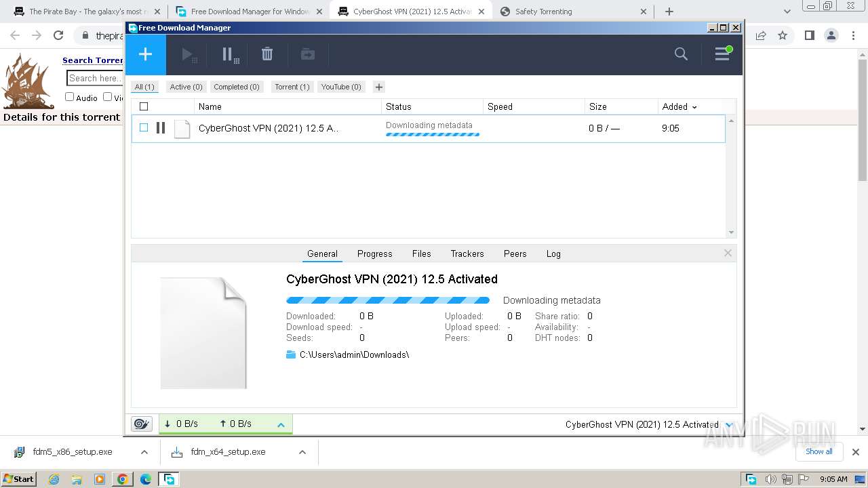Click the move-to-folder toolbar icon

tap(308, 54)
